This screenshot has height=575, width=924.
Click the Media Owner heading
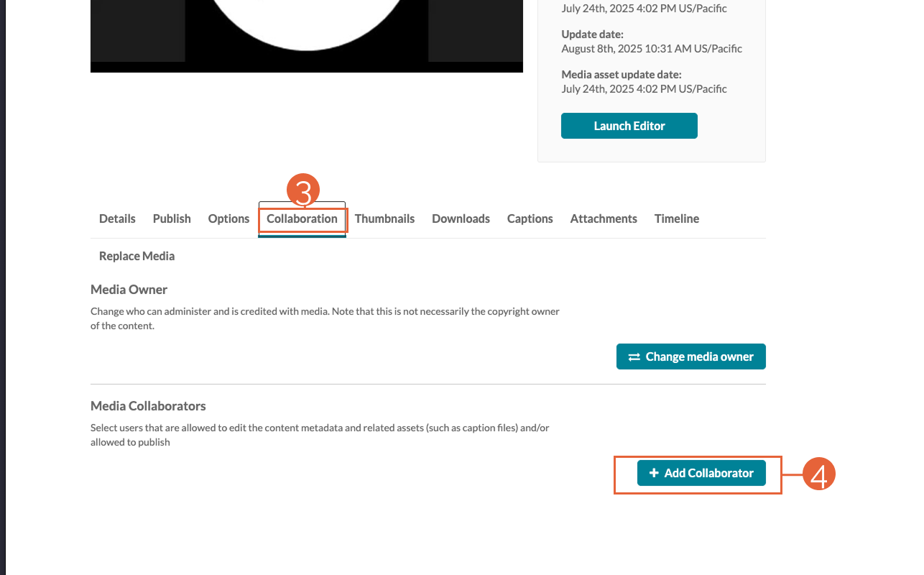129,290
